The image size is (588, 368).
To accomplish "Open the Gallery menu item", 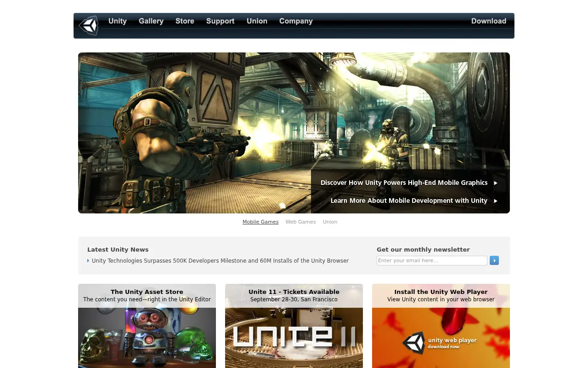I will point(151,21).
